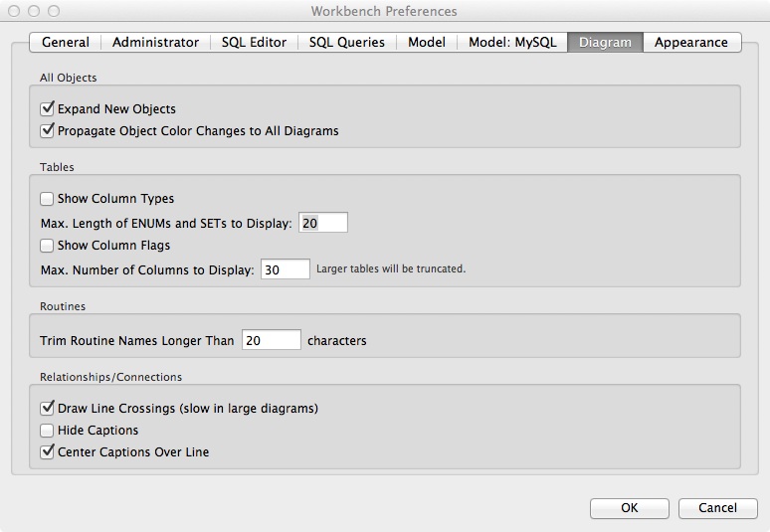
Task: Click 'Max. Number of Columns to Display:' label
Action: (147, 270)
